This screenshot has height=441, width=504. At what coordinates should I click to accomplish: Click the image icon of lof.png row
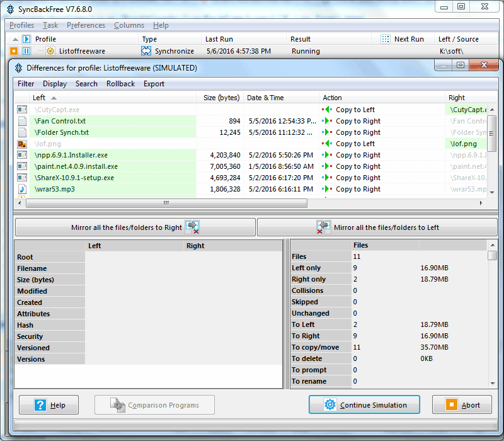pyautogui.click(x=22, y=144)
